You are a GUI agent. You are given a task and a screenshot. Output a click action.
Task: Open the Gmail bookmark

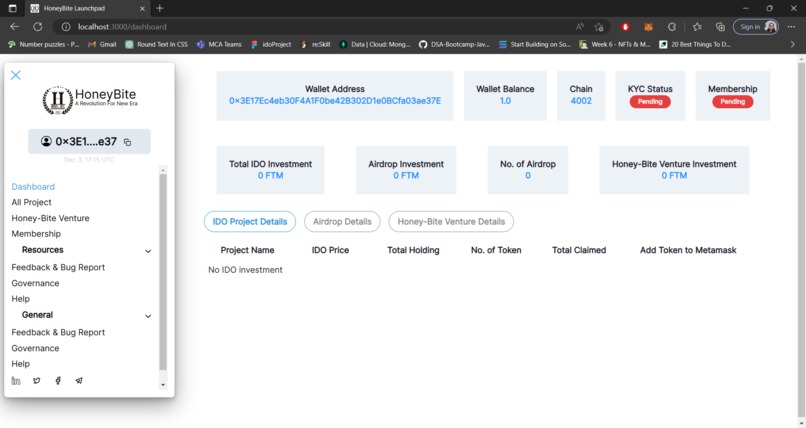pos(102,45)
